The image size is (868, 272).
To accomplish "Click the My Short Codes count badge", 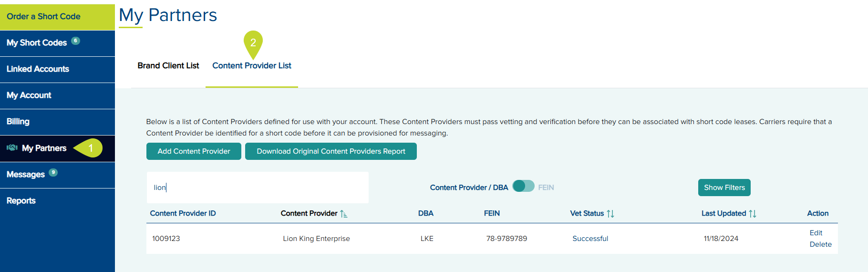I will click(75, 41).
